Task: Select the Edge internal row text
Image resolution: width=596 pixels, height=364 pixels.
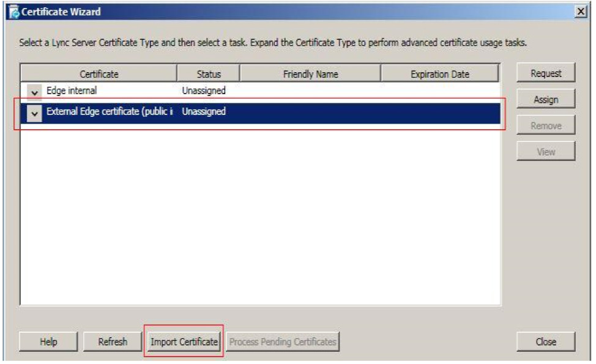Action: 72,91
